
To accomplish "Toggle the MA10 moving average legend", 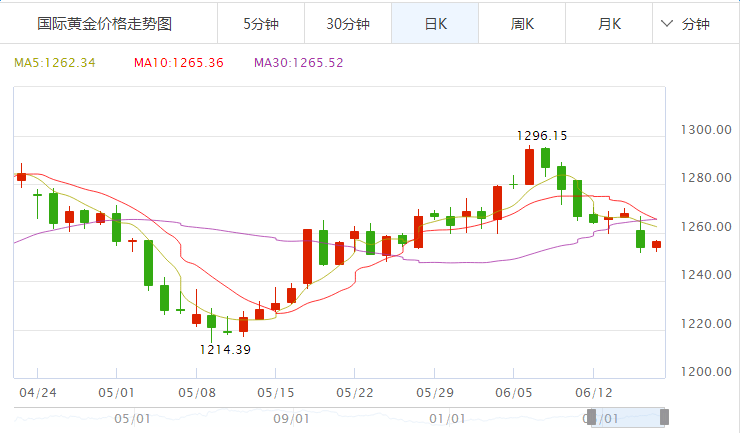I will coord(178,62).
